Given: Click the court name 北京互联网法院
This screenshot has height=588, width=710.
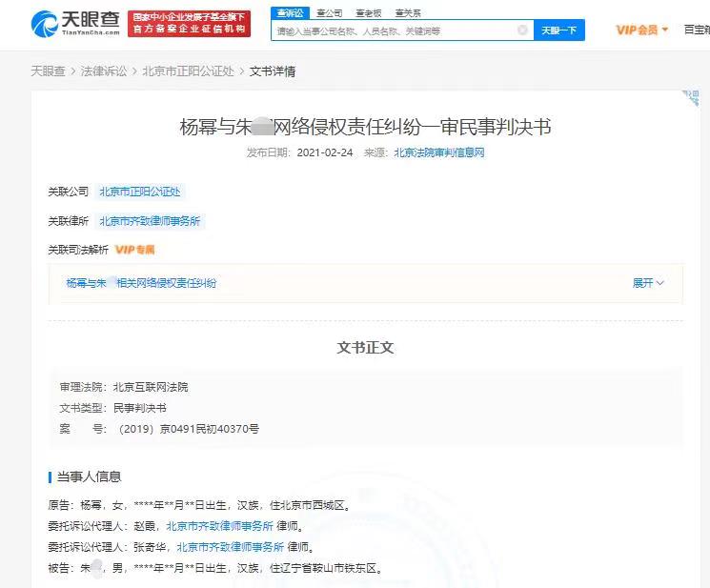Looking at the screenshot, I should [151, 387].
